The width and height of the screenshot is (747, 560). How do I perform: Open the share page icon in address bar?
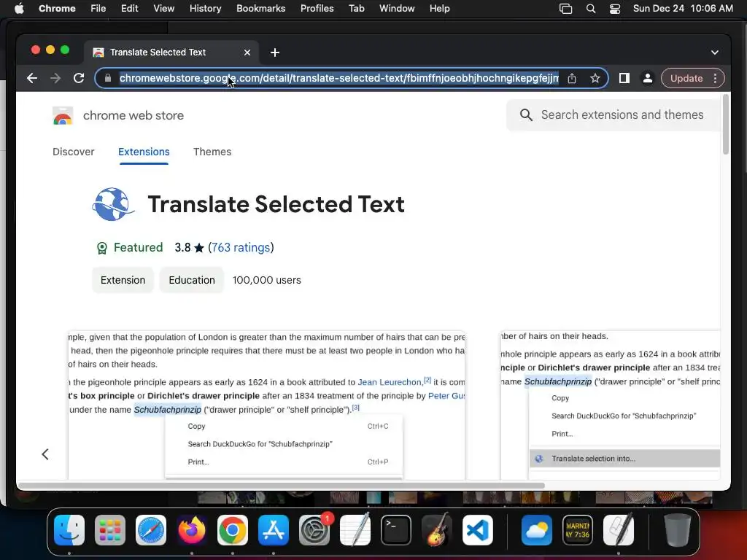[572, 78]
